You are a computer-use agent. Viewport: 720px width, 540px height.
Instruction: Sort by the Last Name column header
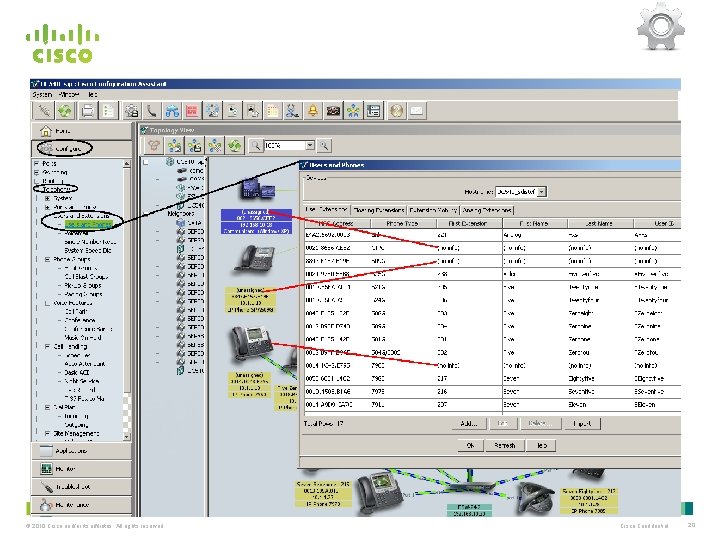pos(600,224)
